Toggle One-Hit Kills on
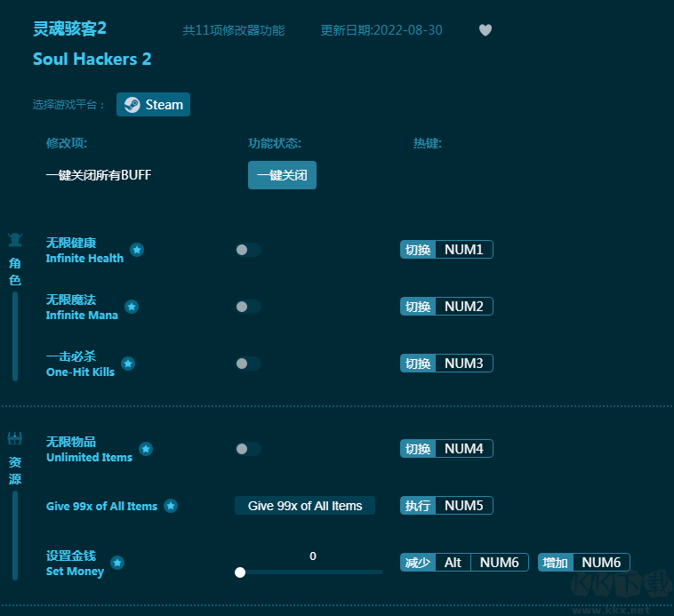The height and width of the screenshot is (616, 674). [x=248, y=364]
